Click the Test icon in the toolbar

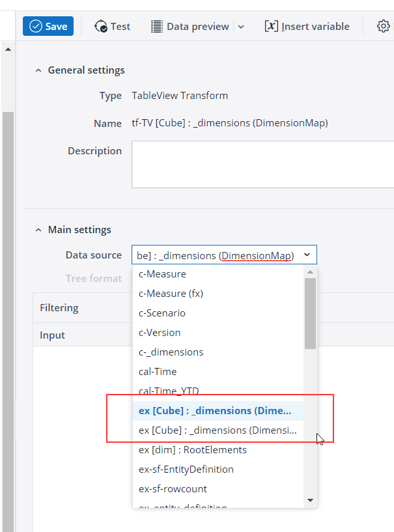tap(101, 26)
